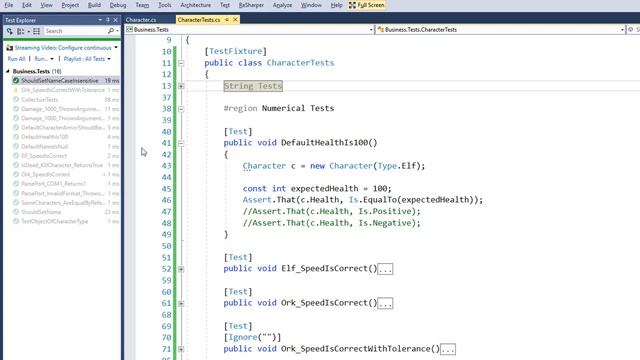Click the group-by icon in Test Explorer
The height and width of the screenshot is (360, 640).
20,31
